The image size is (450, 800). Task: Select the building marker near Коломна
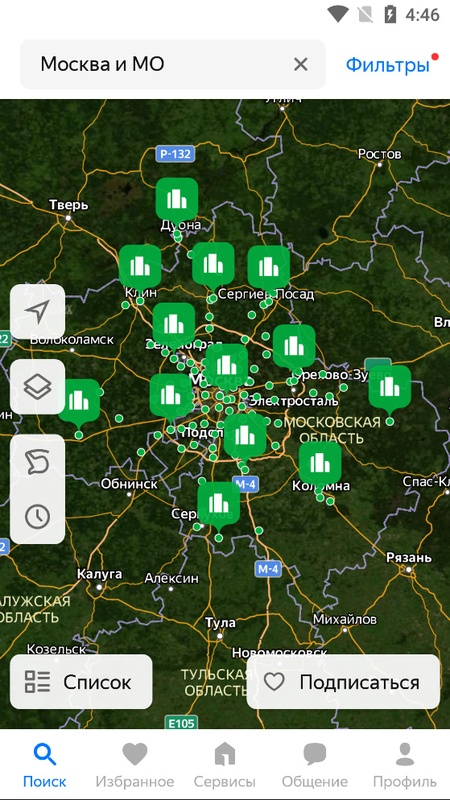point(320,463)
